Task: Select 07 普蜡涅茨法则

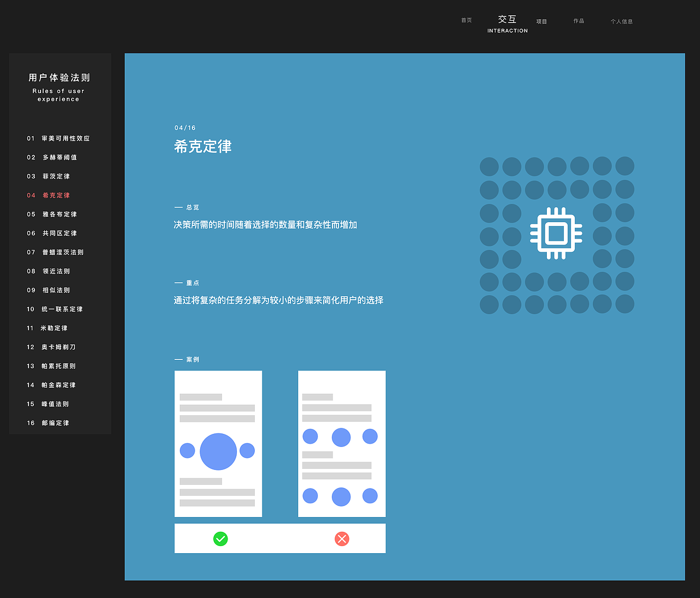Action: (x=55, y=253)
